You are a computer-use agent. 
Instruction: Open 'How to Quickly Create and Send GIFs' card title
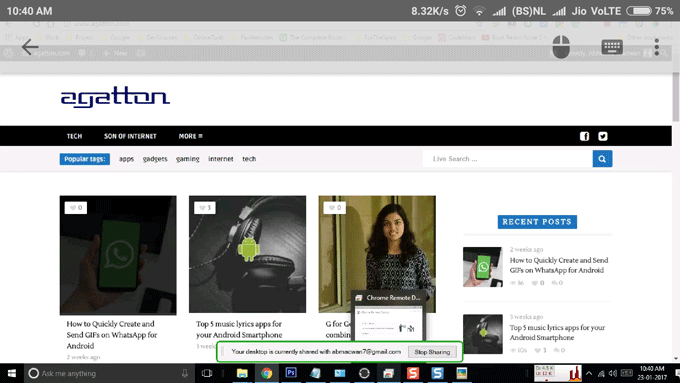pos(112,335)
